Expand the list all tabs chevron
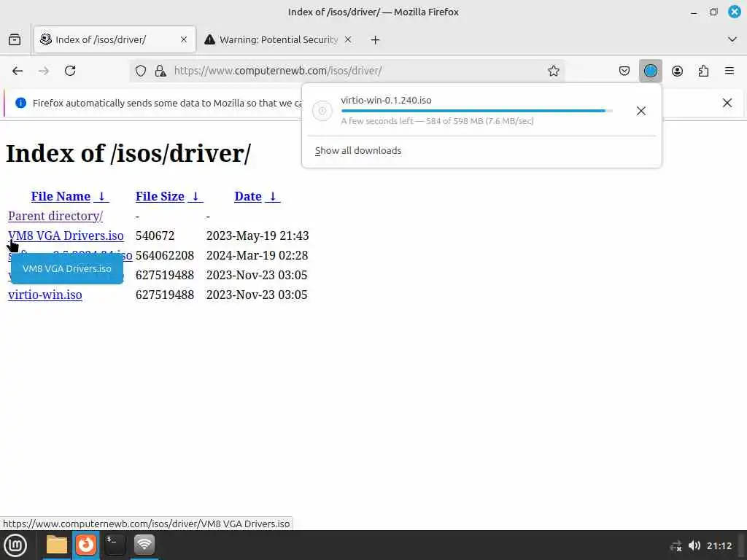 point(732,39)
